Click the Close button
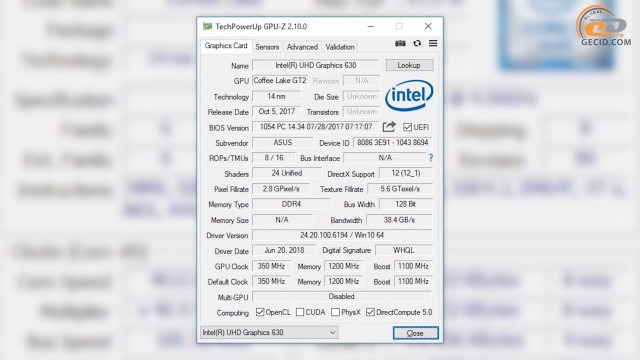This screenshot has width=640, height=360. [x=416, y=333]
